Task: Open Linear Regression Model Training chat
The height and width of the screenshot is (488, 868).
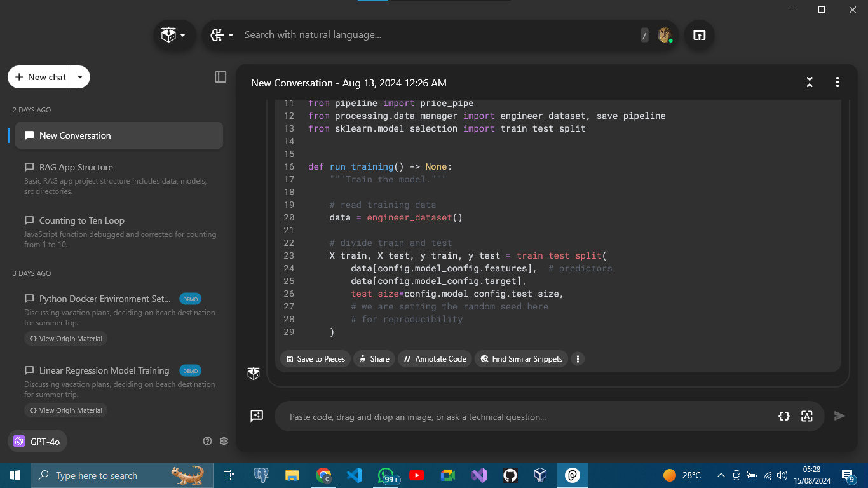Action: pyautogui.click(x=104, y=370)
